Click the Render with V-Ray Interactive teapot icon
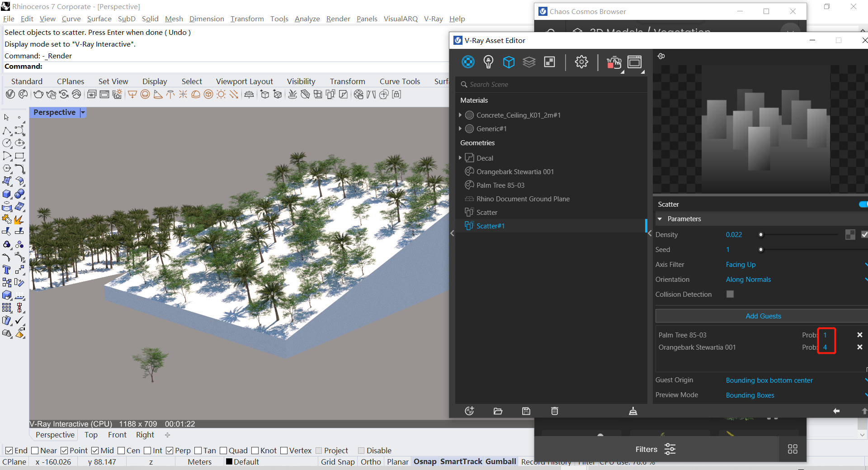The width and height of the screenshot is (868, 470). [x=614, y=62]
